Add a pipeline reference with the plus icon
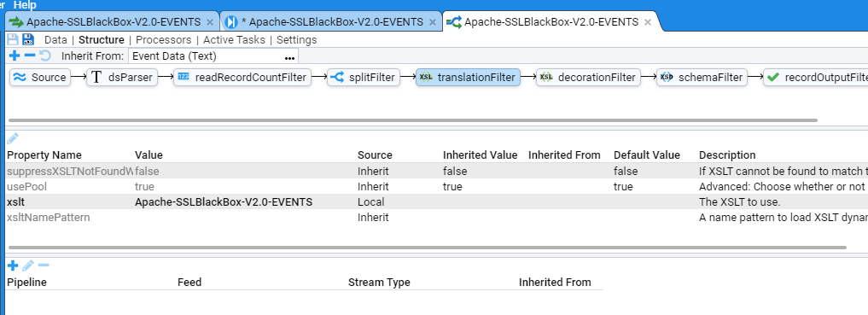 click(x=12, y=265)
